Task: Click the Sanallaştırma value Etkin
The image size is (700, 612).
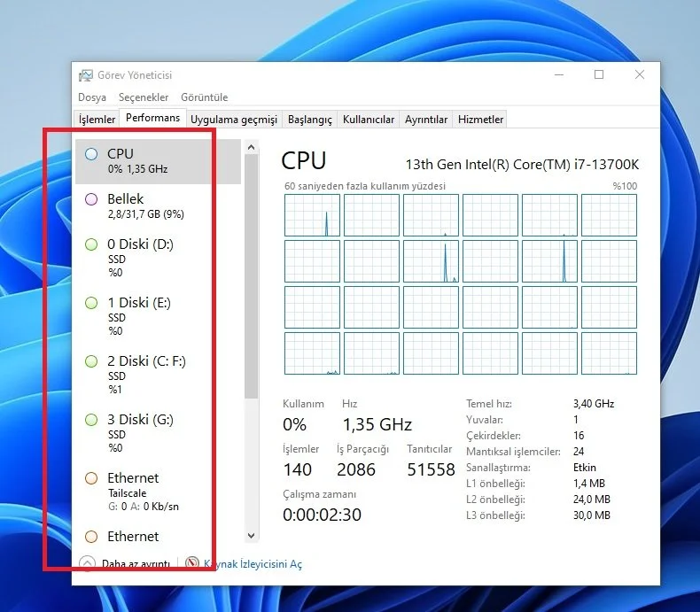Action: (585, 468)
